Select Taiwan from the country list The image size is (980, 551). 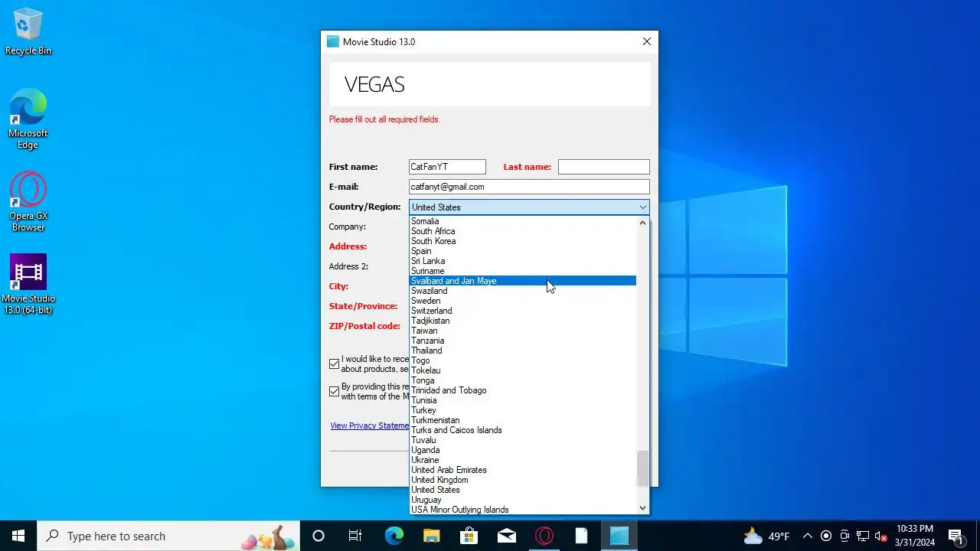point(523,331)
